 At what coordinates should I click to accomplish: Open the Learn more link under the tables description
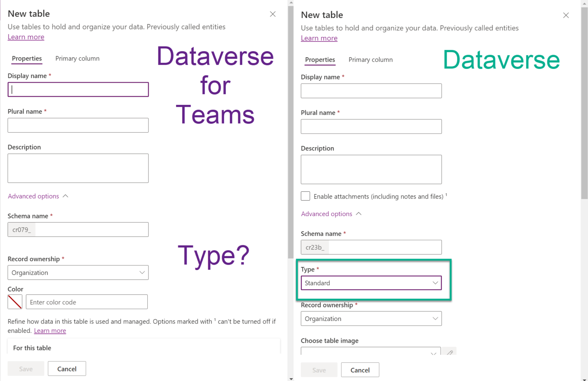[26, 37]
